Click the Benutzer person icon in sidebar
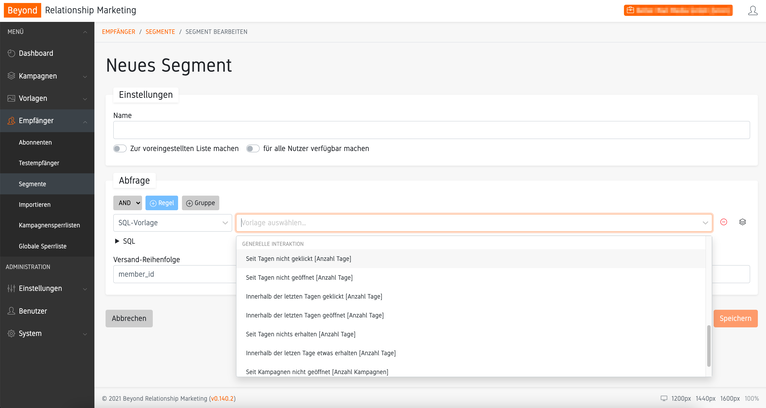This screenshot has height=408, width=766. (11, 311)
